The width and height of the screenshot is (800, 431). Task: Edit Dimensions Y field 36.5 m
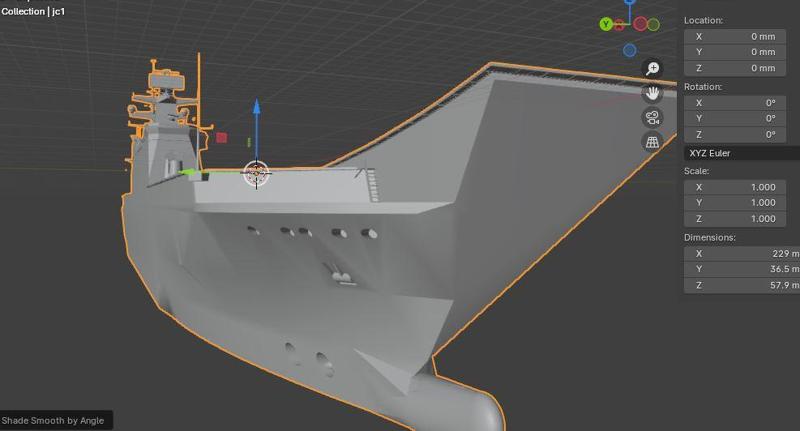[x=741, y=269]
